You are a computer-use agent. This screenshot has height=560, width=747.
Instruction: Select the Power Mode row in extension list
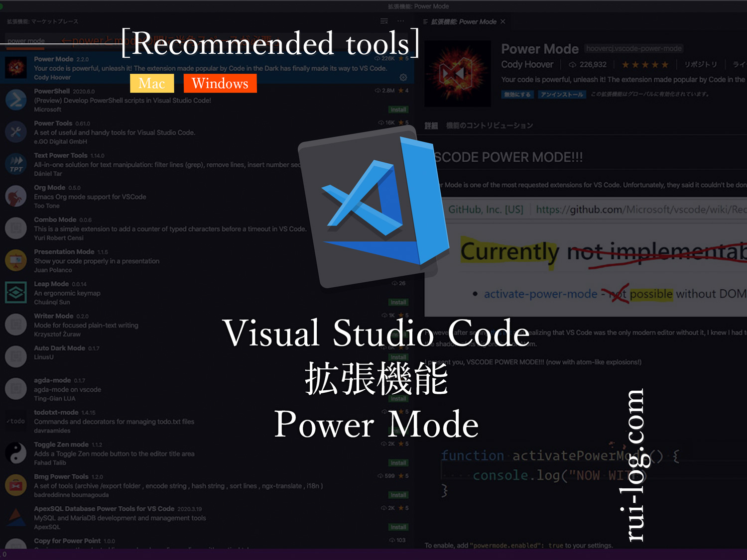coord(207,68)
